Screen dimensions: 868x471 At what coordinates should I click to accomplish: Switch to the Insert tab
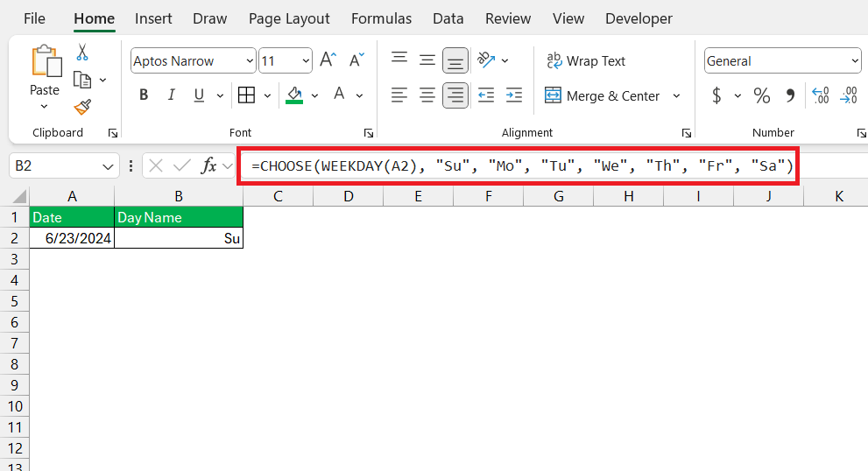(x=153, y=18)
